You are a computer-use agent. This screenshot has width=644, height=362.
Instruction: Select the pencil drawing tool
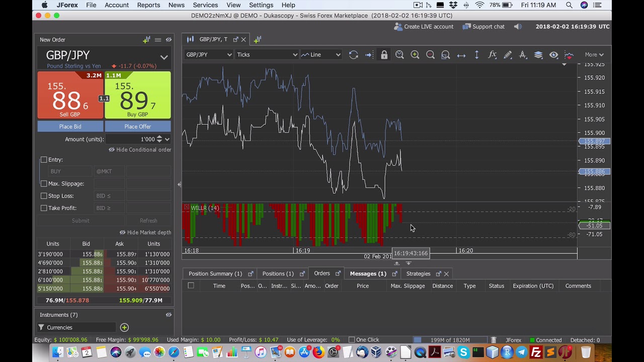pyautogui.click(x=508, y=55)
